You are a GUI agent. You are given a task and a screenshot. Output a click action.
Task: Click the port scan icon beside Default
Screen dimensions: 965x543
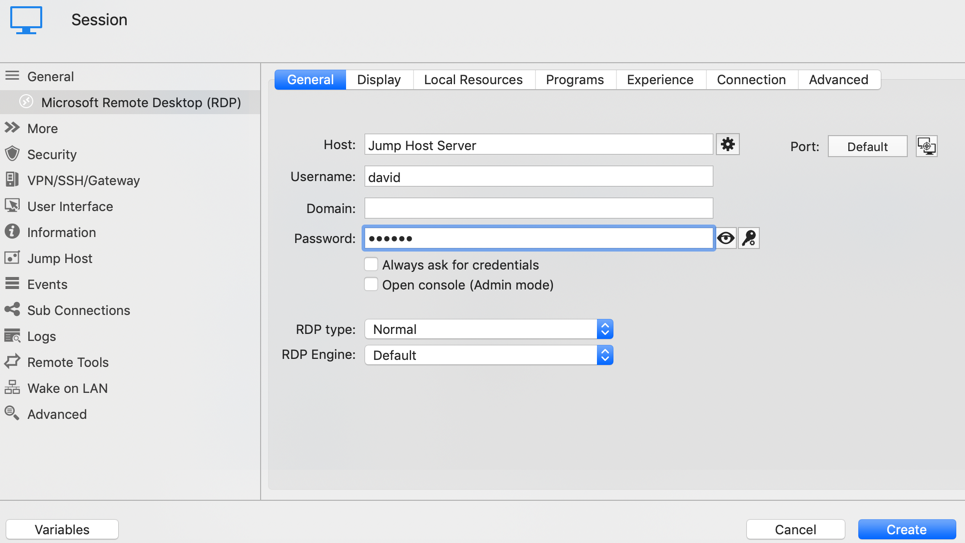(x=926, y=147)
